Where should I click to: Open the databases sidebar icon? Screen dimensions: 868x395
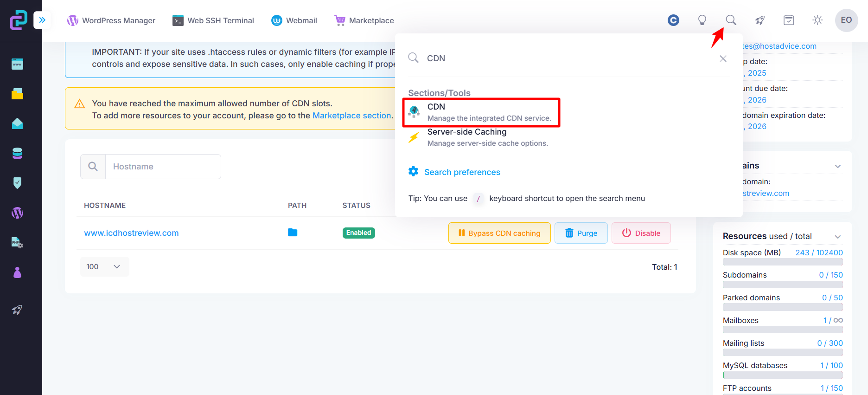[x=17, y=153]
